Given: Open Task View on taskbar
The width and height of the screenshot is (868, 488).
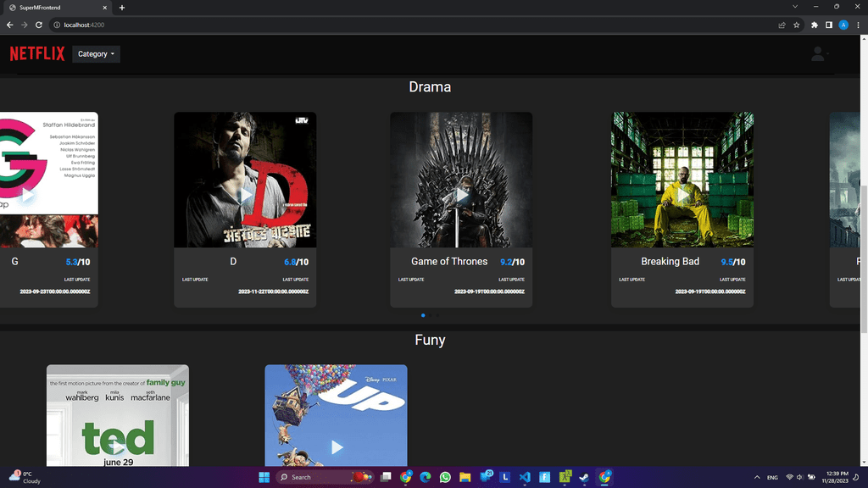Looking at the screenshot, I should point(386,477).
